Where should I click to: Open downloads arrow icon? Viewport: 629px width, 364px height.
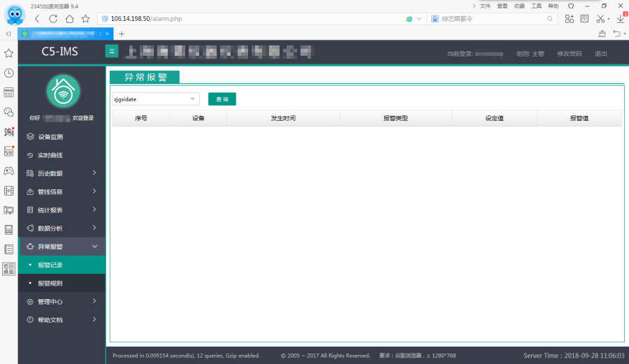coord(620,19)
